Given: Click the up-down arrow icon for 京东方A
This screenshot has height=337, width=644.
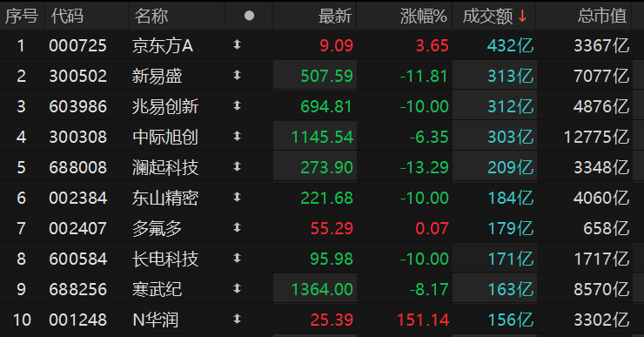Looking at the screenshot, I should 237,44.
